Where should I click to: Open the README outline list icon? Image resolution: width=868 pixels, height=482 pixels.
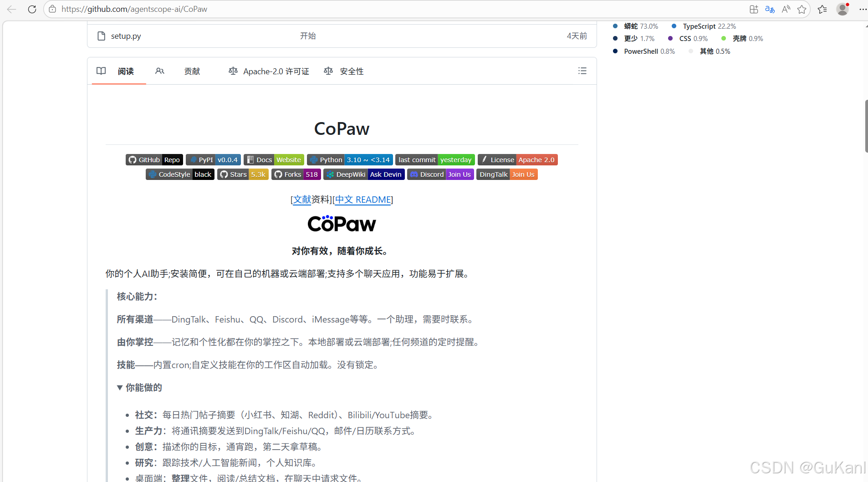[x=582, y=71]
